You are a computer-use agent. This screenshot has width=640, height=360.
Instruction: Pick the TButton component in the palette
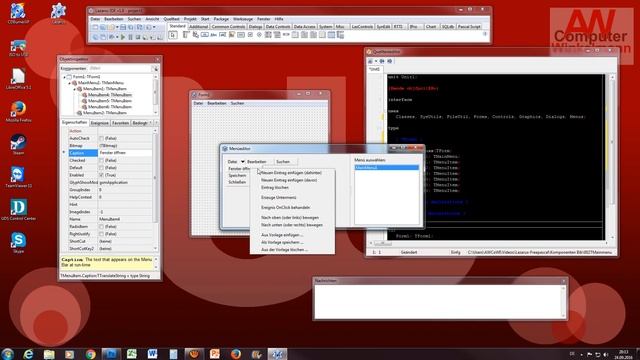[x=205, y=35]
